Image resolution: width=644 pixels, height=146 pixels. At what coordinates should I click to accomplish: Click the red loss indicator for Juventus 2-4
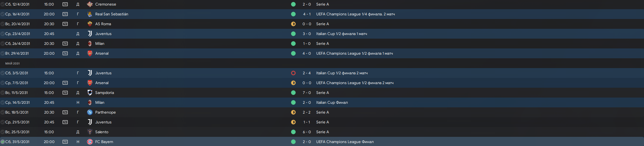pyautogui.click(x=293, y=73)
